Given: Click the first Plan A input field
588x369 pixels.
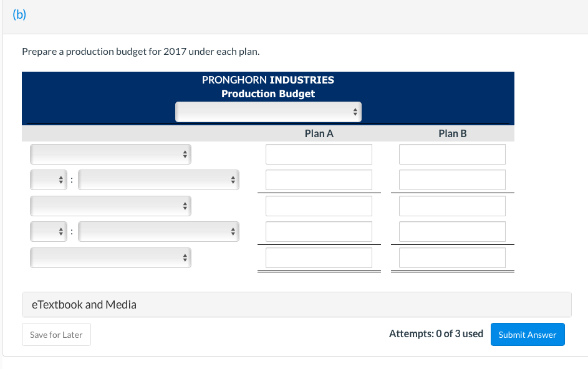Looking at the screenshot, I should (319, 154).
